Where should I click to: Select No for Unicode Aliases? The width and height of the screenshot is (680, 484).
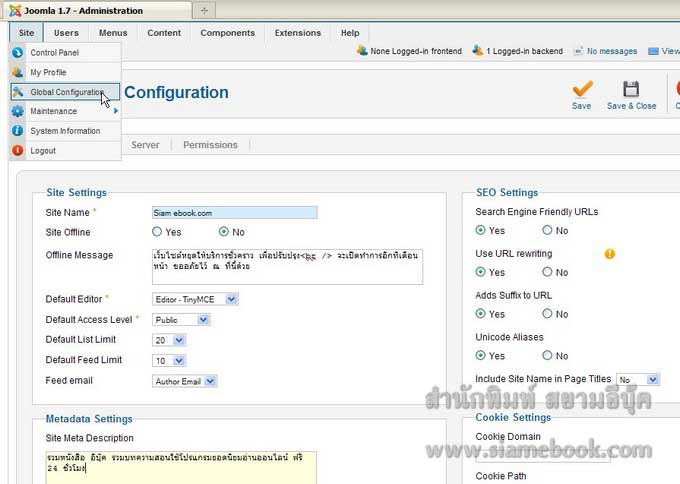pyautogui.click(x=547, y=355)
